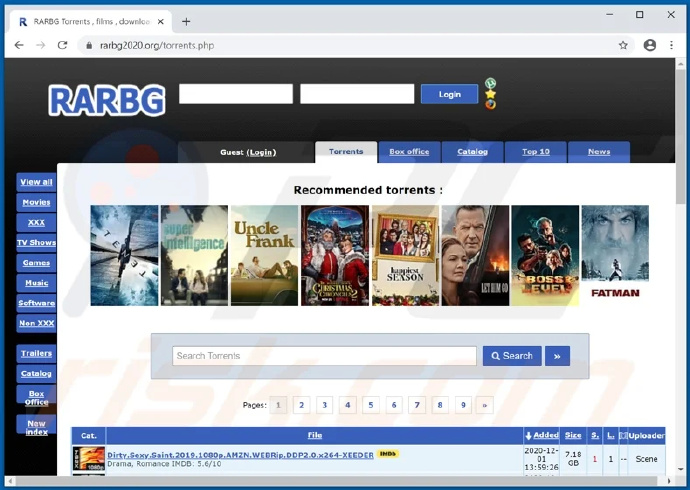690x490 pixels.
Task: Switch to the Box office tab
Action: click(x=409, y=152)
